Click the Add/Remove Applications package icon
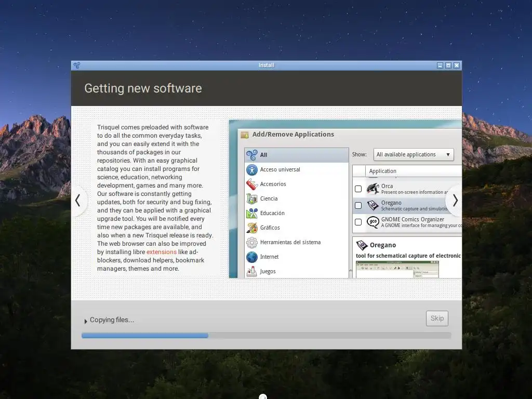The image size is (532, 399). pyautogui.click(x=245, y=135)
